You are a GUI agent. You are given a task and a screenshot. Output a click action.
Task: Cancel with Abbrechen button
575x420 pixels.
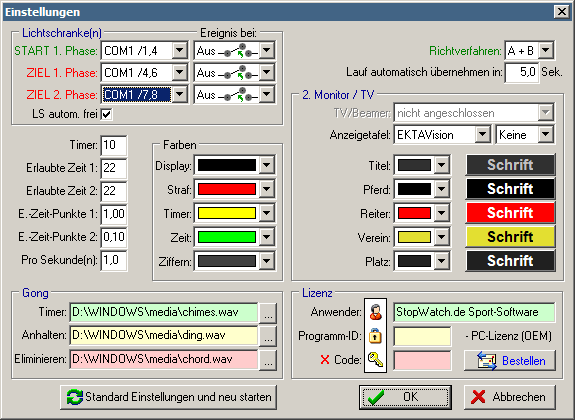click(x=510, y=397)
